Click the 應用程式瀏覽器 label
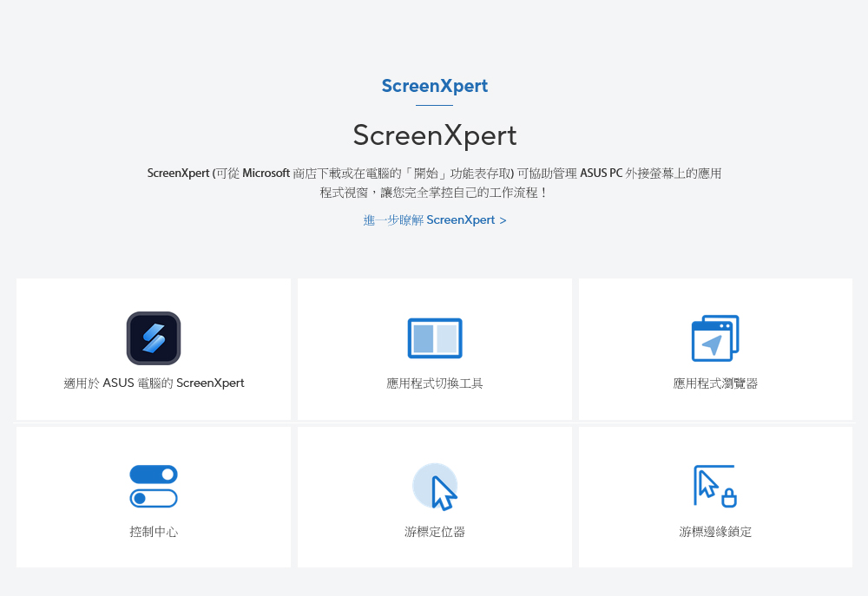The image size is (868, 596). click(715, 383)
